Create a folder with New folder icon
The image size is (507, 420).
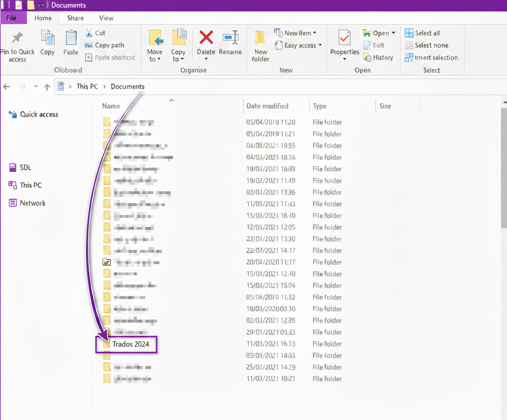coord(260,38)
